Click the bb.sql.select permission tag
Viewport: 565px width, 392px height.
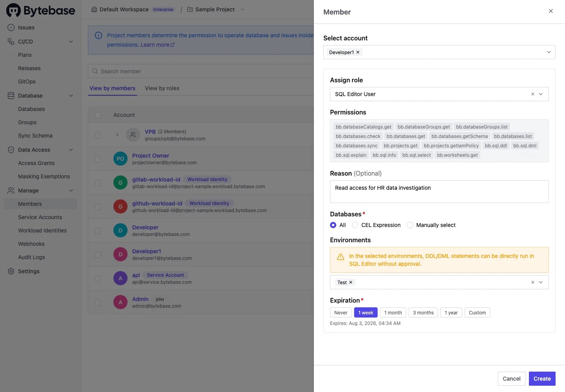click(417, 155)
